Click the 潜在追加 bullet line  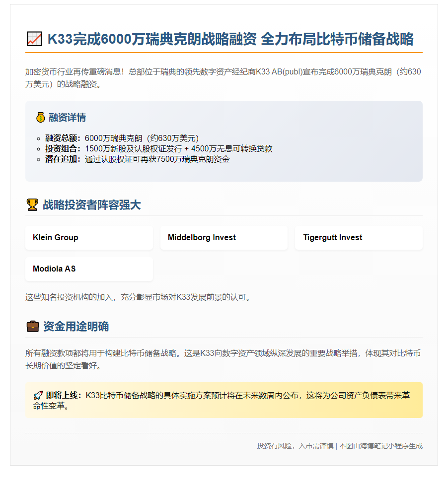[137, 159]
